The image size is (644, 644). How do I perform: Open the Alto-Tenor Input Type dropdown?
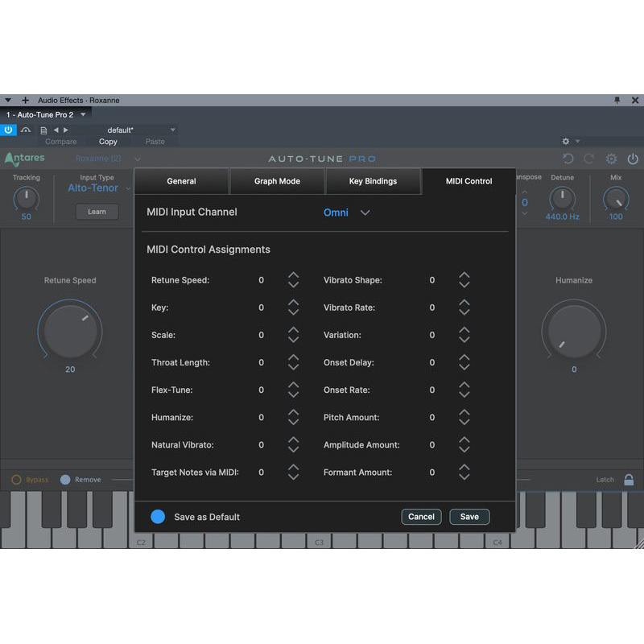click(98, 188)
